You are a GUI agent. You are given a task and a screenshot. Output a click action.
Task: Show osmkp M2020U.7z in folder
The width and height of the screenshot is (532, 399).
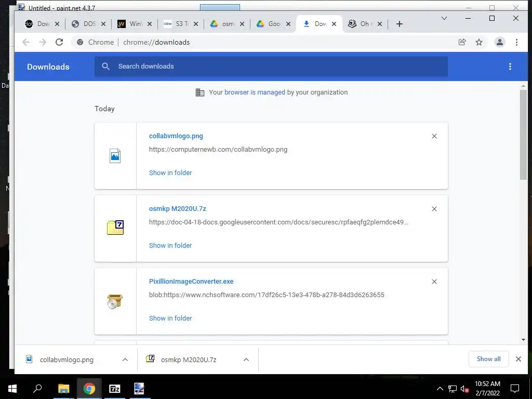click(x=170, y=245)
